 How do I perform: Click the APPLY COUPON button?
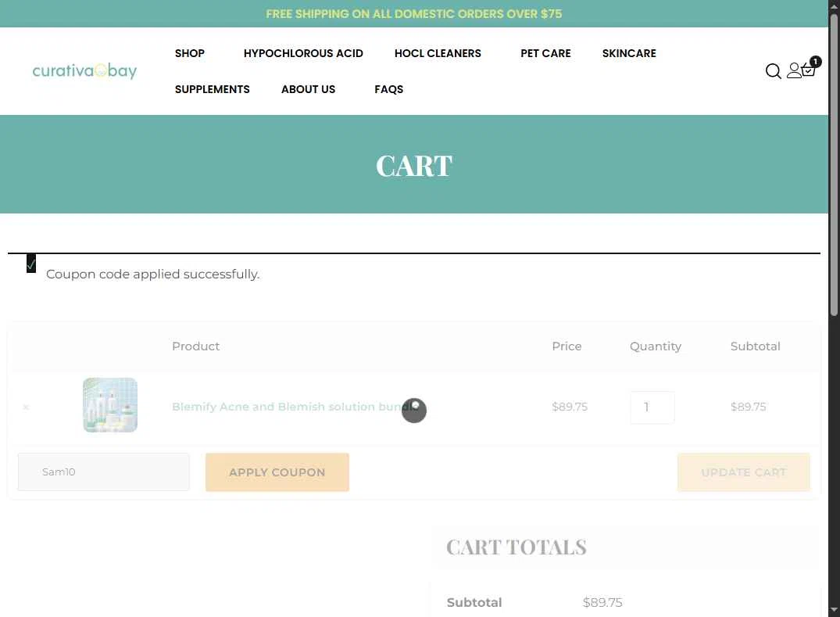pos(277,472)
